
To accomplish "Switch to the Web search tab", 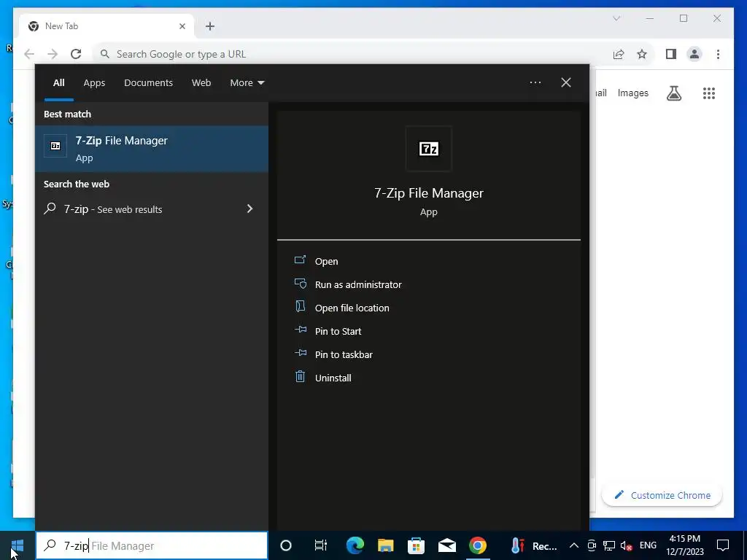I will [x=201, y=83].
